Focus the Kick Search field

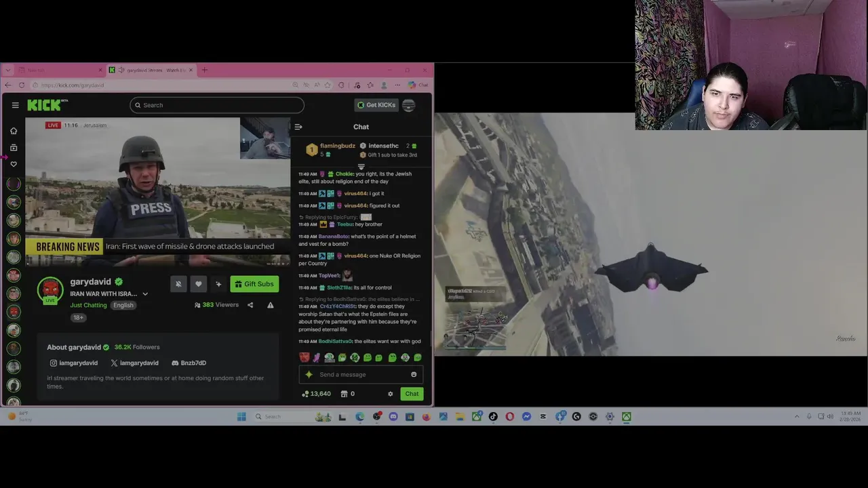coord(217,105)
